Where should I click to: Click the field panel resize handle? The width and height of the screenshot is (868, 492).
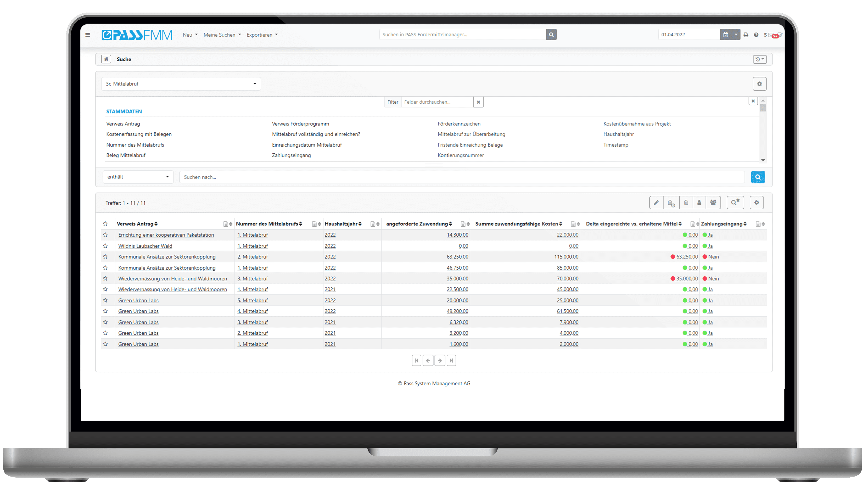pyautogui.click(x=434, y=165)
